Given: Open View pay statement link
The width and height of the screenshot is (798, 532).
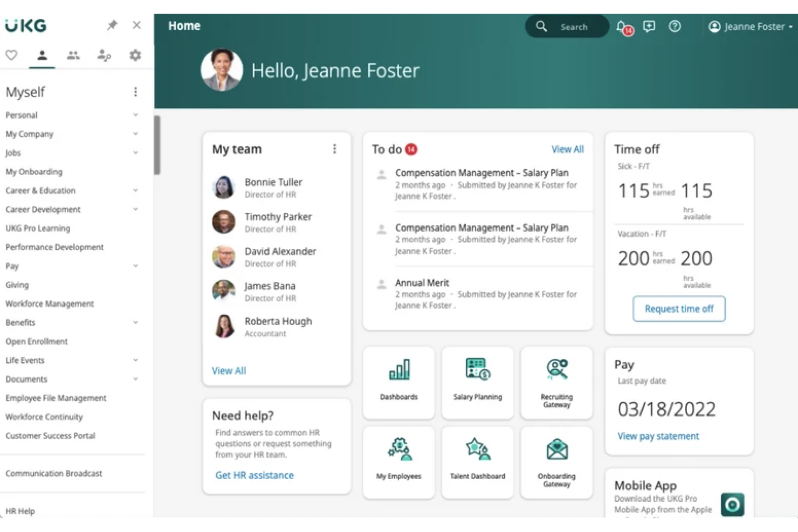Looking at the screenshot, I should [658, 436].
